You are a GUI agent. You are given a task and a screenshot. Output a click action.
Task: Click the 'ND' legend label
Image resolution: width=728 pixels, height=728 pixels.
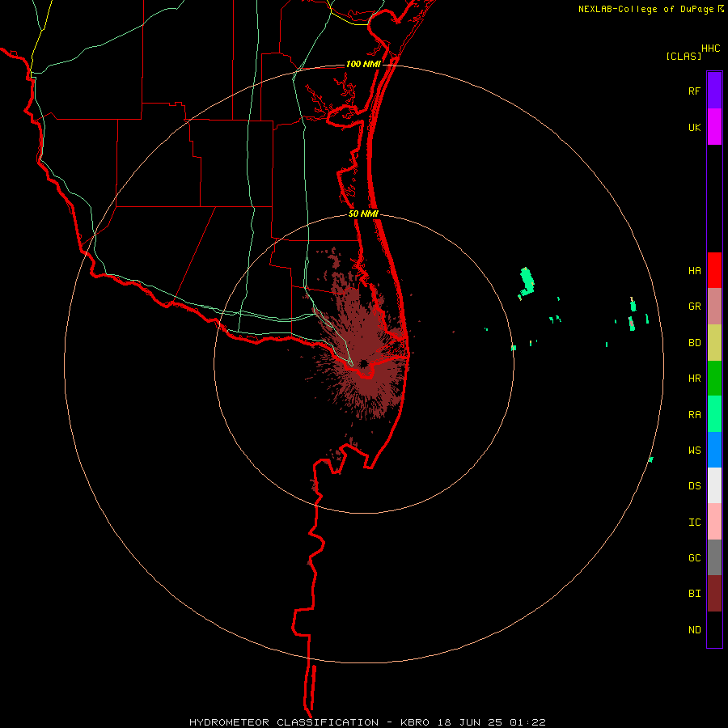pos(694,630)
